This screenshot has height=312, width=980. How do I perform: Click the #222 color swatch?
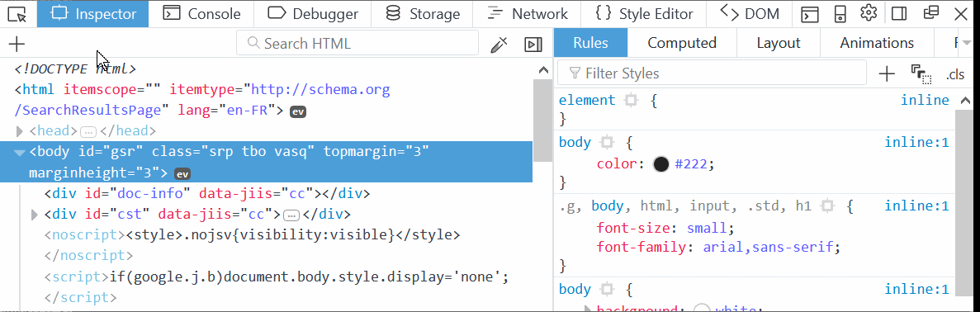(660, 163)
